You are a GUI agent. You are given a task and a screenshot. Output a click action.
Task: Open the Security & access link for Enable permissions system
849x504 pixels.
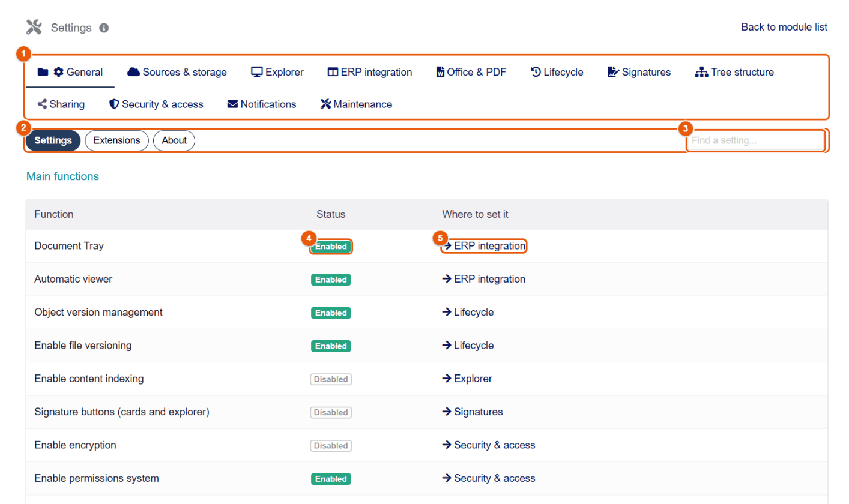[489, 478]
